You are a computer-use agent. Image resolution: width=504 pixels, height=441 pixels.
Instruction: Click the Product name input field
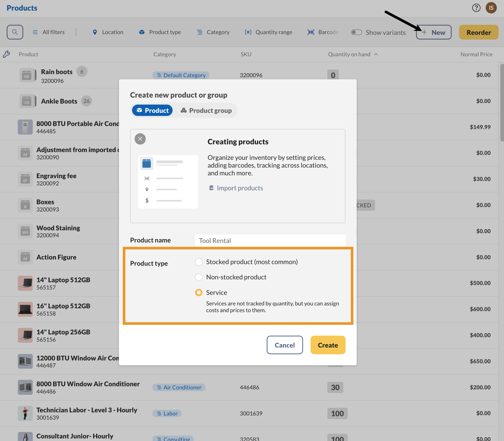click(x=270, y=240)
